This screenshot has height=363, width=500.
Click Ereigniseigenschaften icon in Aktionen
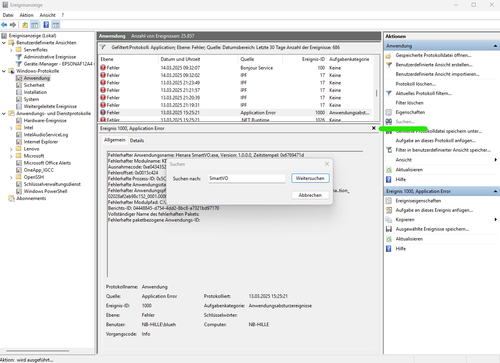[389, 201]
